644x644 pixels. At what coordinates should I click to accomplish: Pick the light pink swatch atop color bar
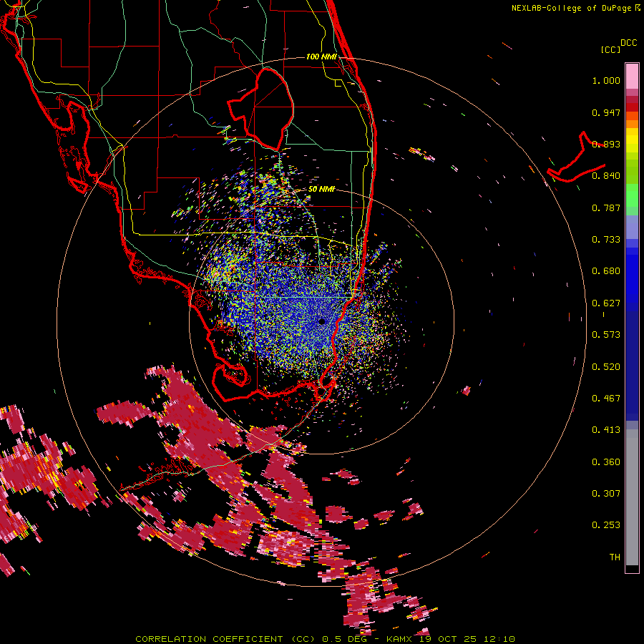(632, 77)
